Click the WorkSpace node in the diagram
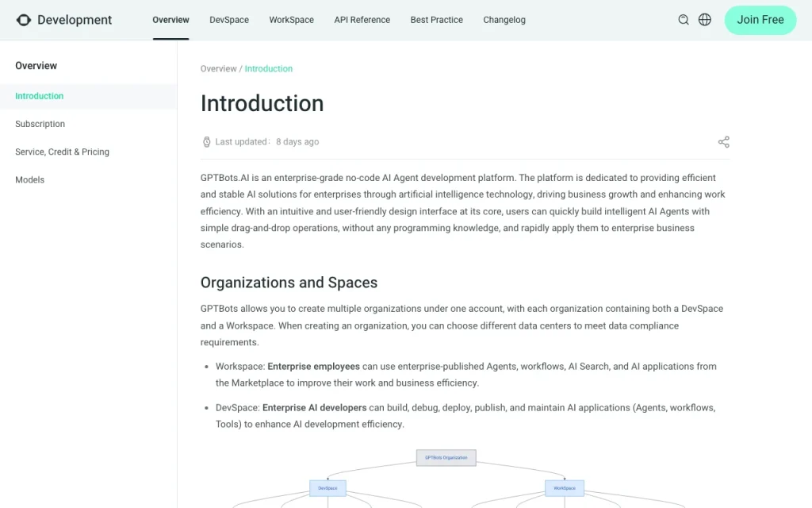This screenshot has height=508, width=812. coord(565,488)
